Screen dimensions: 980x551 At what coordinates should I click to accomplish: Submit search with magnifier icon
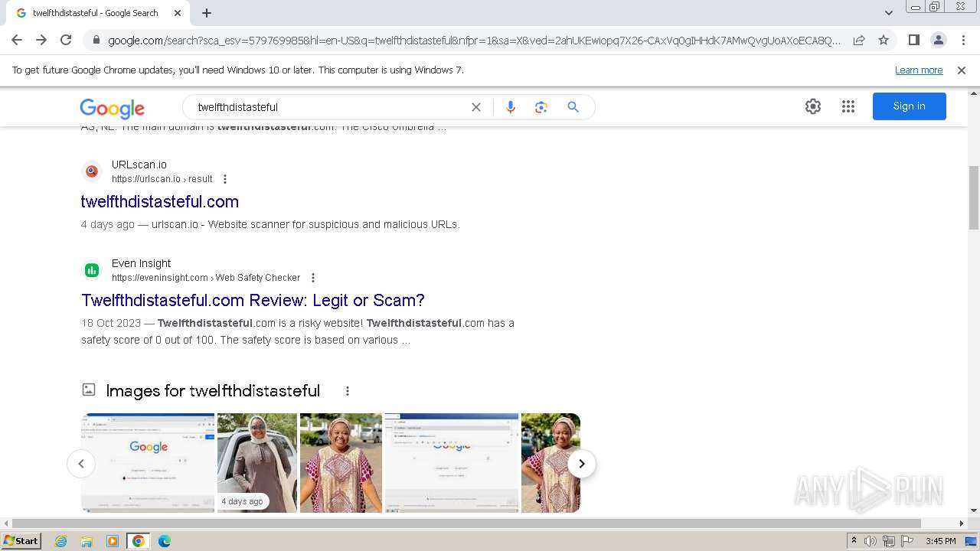tap(573, 107)
